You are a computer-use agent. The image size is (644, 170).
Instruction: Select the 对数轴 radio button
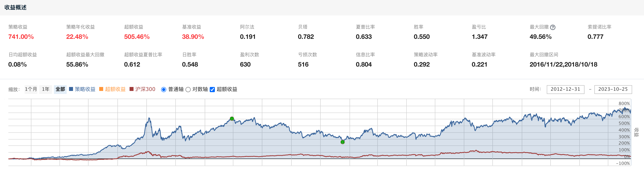click(x=188, y=90)
